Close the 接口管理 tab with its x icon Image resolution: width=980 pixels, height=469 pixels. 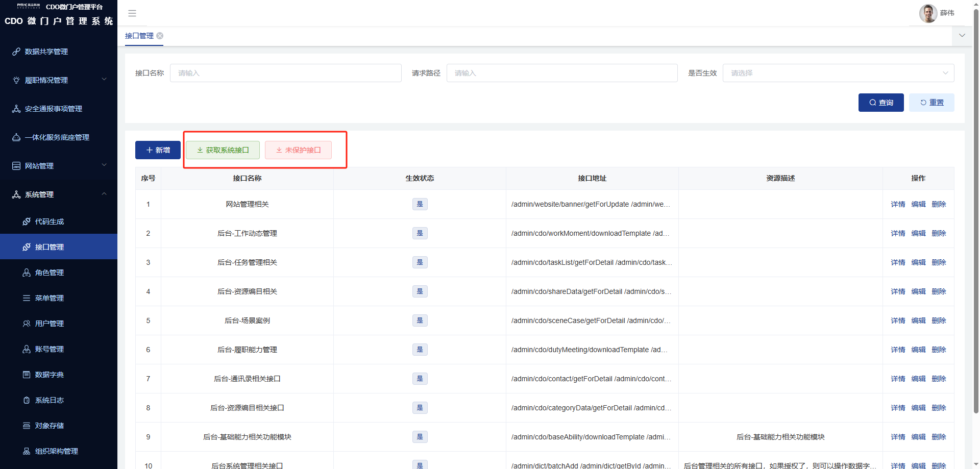160,36
